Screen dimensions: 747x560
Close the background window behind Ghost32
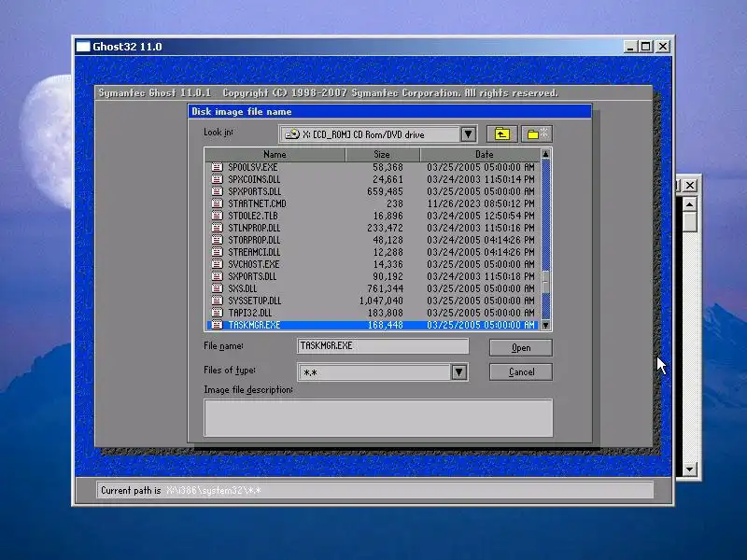(690, 185)
